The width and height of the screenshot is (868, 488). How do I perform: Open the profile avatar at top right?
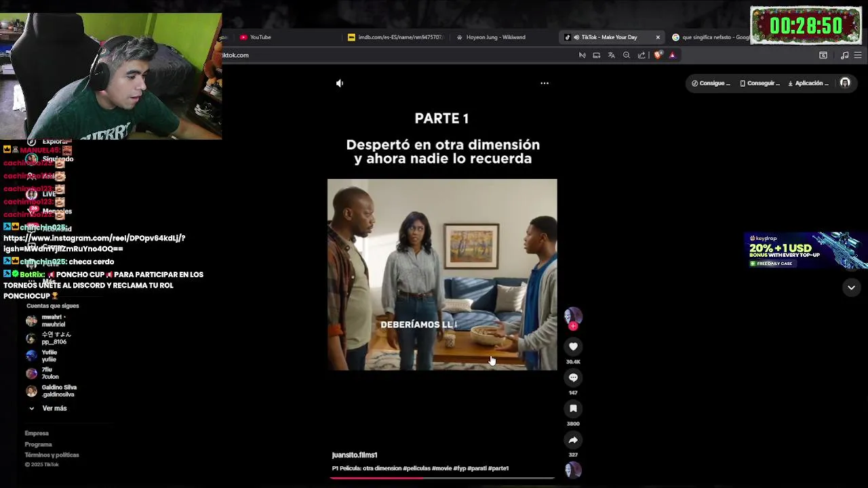[845, 83]
